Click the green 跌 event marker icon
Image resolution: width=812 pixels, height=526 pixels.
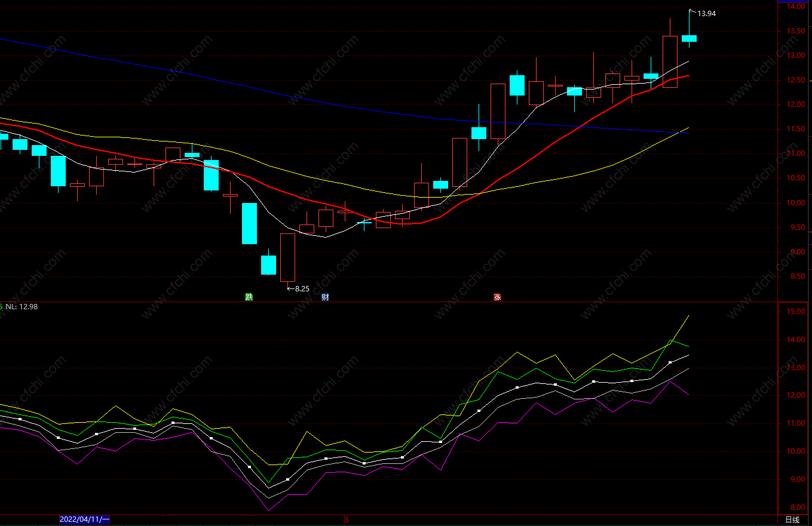(x=249, y=297)
